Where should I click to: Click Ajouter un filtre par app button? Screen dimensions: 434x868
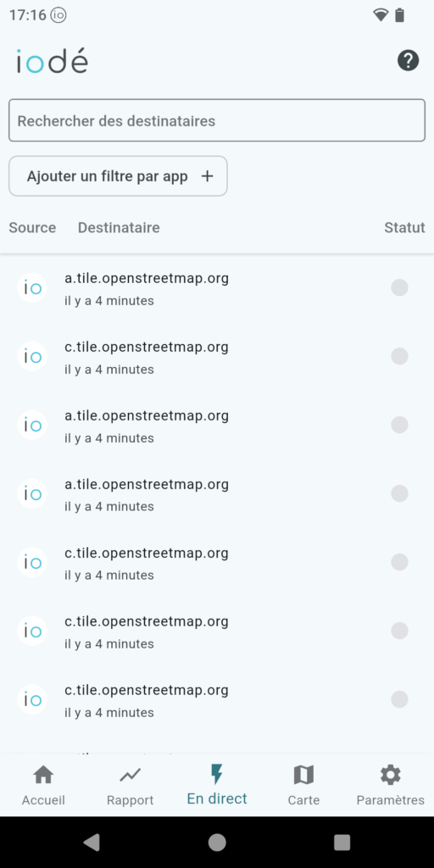(x=118, y=176)
